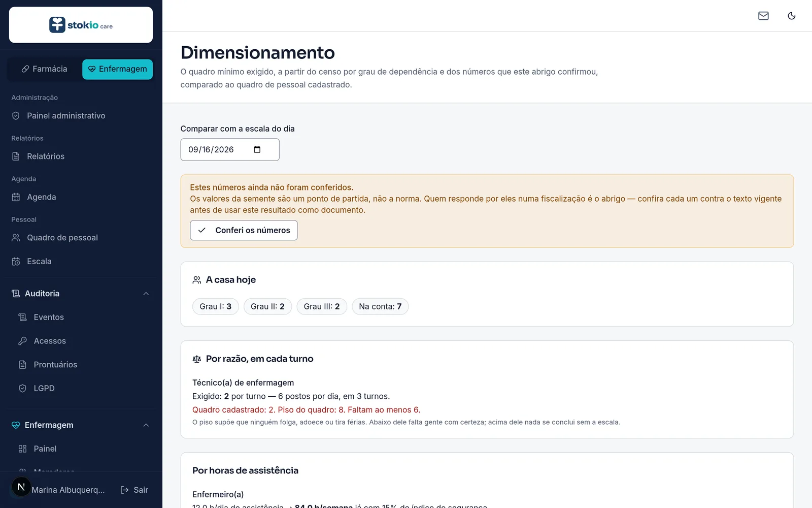Click the Escala clock-calendar icon
Screen dimensions: 812x508
[x=16, y=262]
